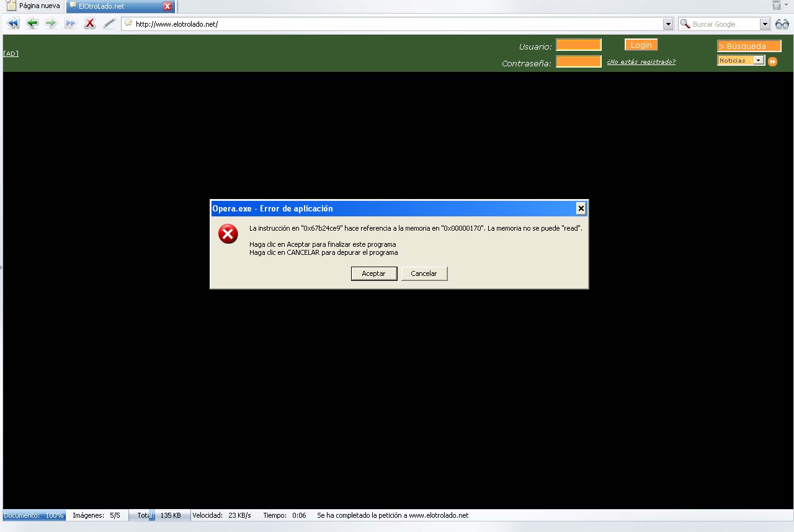Go back with the green left arrow
The width and height of the screenshot is (794, 532).
[32, 24]
